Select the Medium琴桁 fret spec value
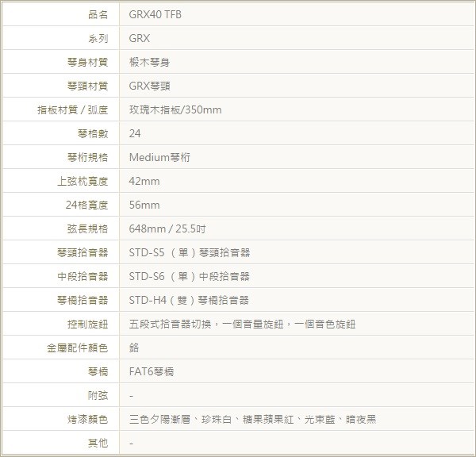The height and width of the screenshot is (457, 476). (x=159, y=157)
